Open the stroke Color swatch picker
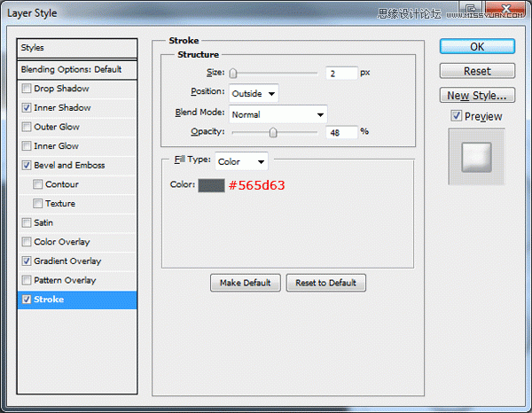532x413 pixels. tap(211, 185)
